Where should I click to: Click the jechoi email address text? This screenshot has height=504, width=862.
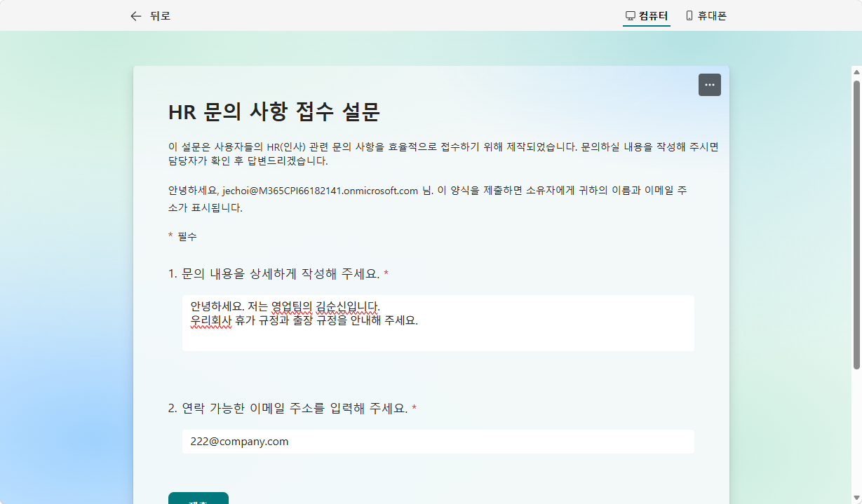coord(321,191)
